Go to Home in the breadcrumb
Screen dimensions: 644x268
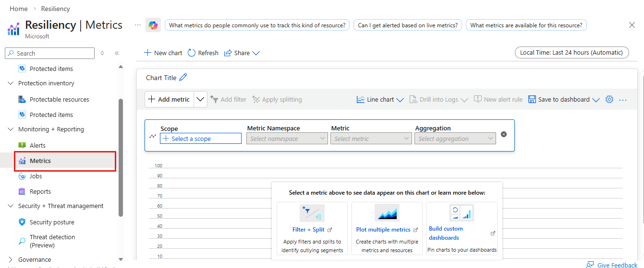19,9
